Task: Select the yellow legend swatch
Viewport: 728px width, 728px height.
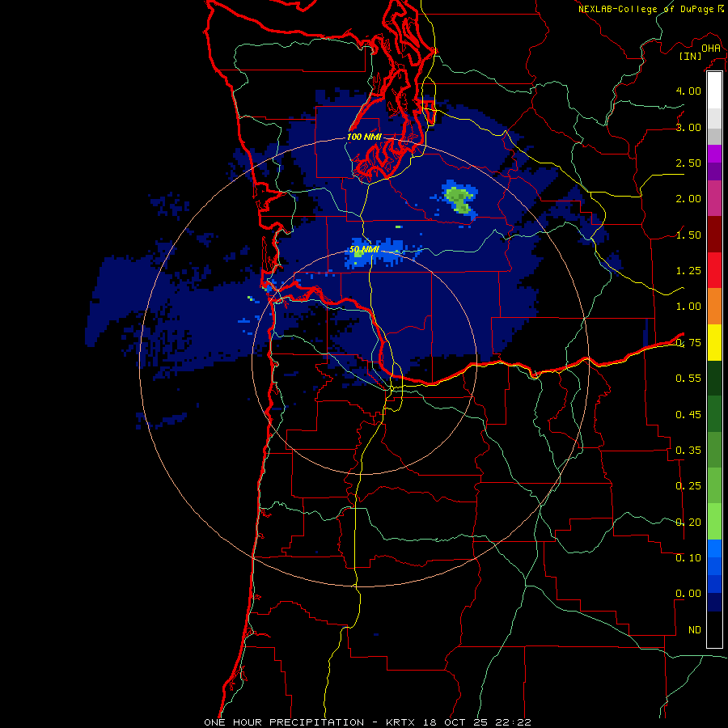Action: (714, 342)
